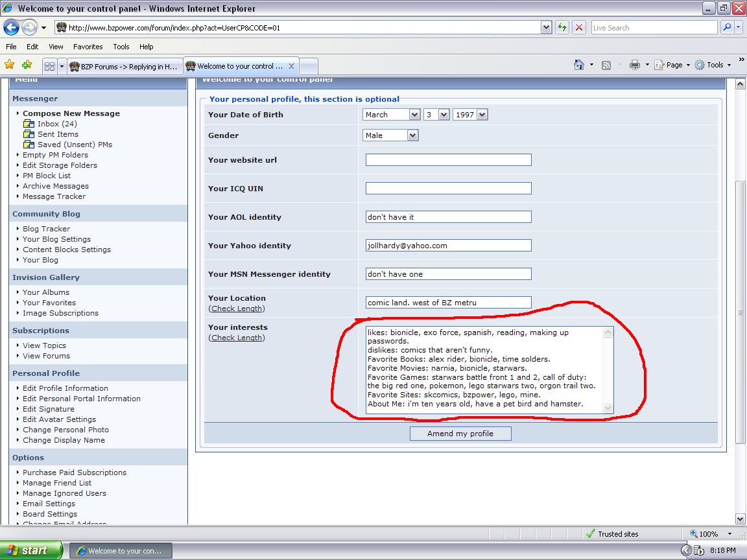
Task: Open Your Blog Settings link
Action: click(56, 239)
